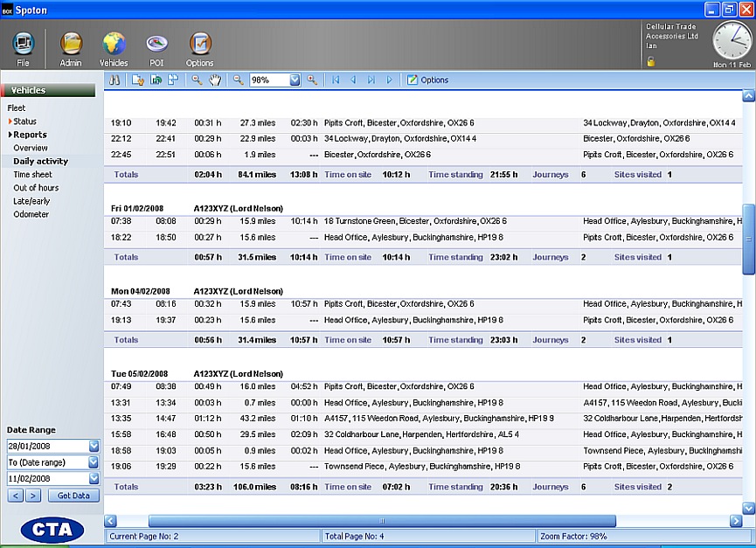
Task: Expand the Status item in sidebar
Action: point(24,121)
